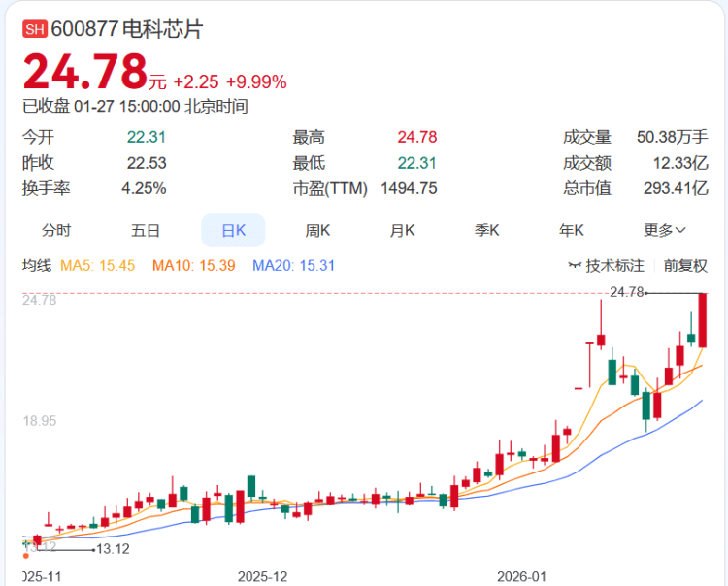Toggle the 技术标注 eye icon
This screenshot has height=586, width=728.
576,265
